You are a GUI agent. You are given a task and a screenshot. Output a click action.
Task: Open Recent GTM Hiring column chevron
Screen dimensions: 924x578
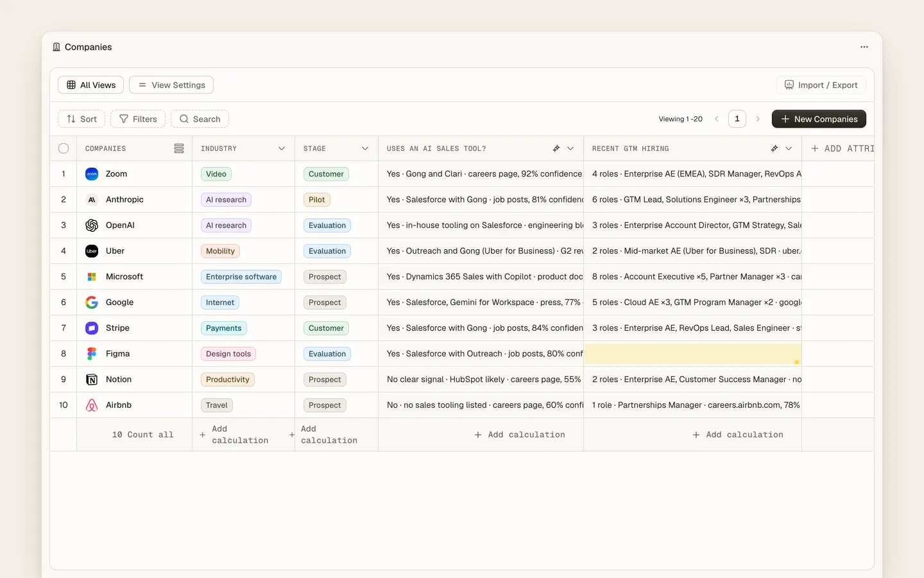pyautogui.click(x=789, y=148)
